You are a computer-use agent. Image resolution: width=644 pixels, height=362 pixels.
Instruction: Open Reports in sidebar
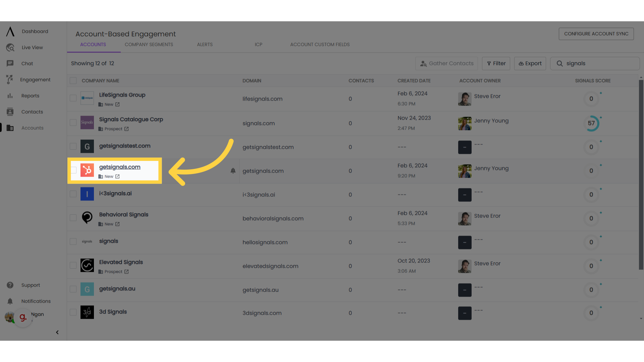click(30, 96)
